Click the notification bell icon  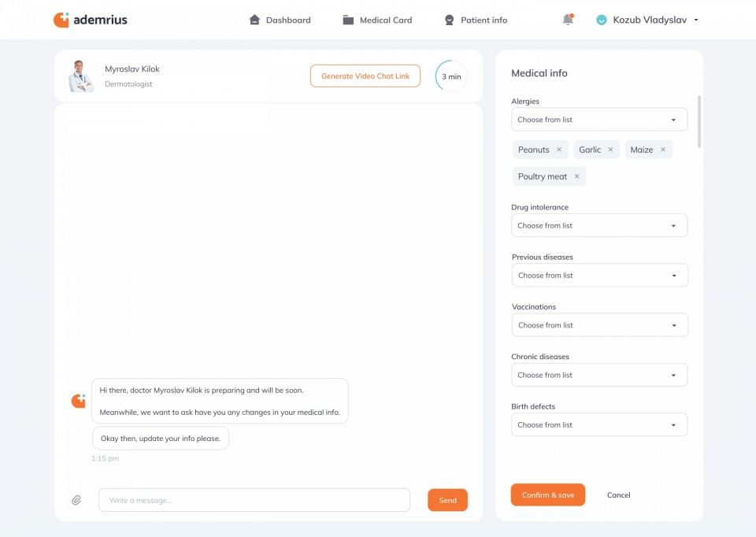coord(568,20)
